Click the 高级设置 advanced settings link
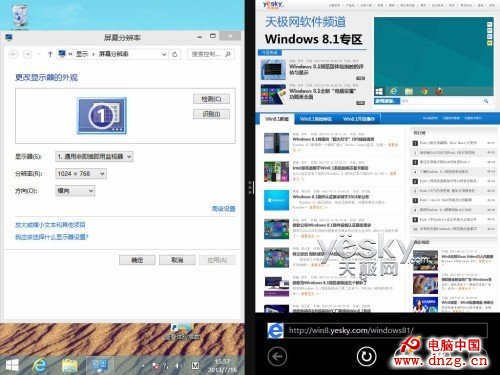500x375 pixels. 223,209
